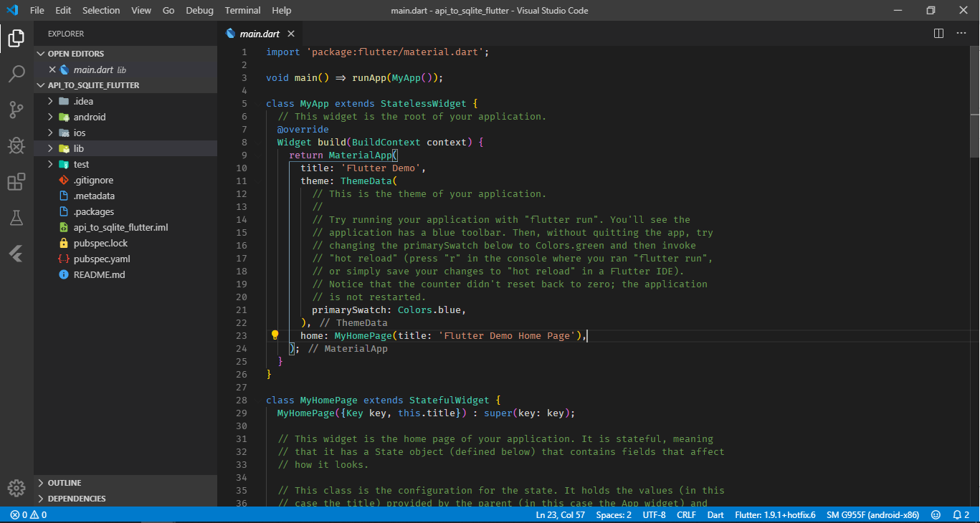Open the Search view in activity bar

click(16, 74)
